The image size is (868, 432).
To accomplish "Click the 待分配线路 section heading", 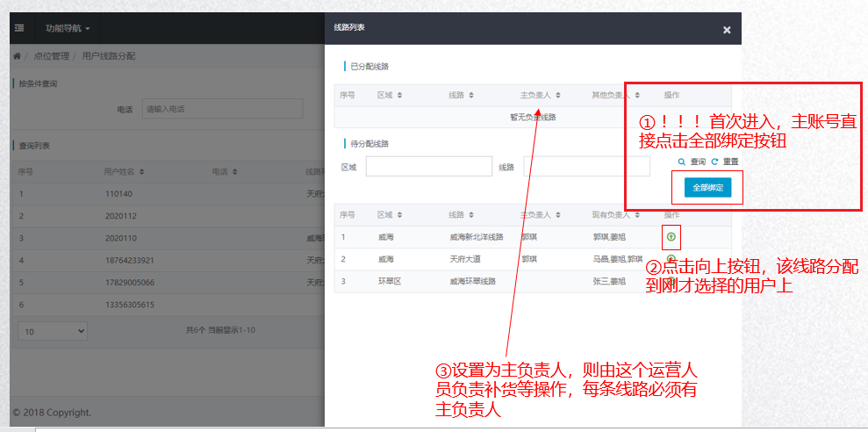I will [x=369, y=144].
